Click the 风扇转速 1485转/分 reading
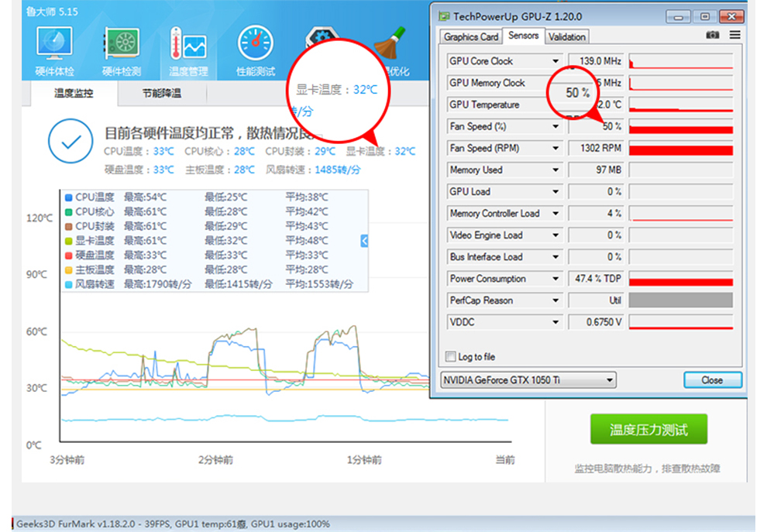The image size is (767, 532). click(313, 170)
